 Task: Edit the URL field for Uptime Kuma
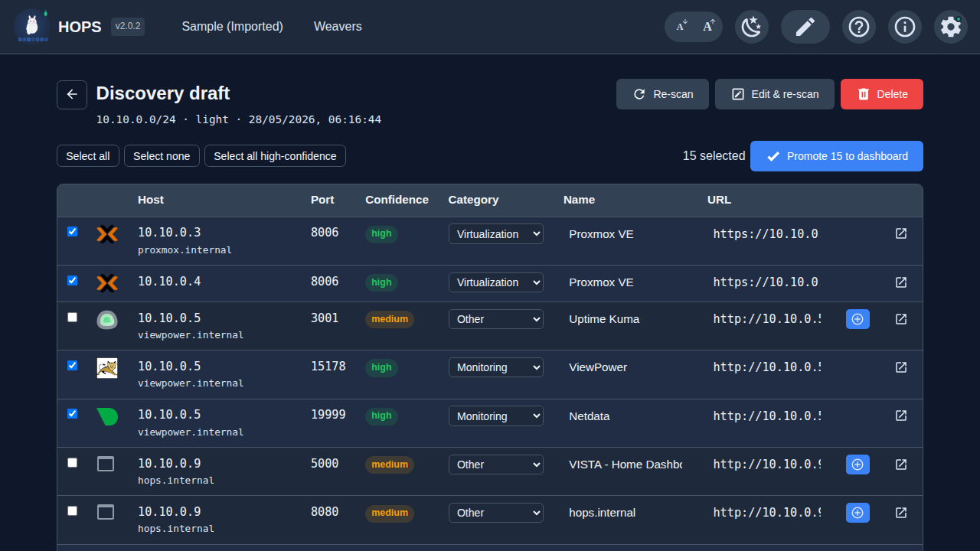click(x=768, y=319)
